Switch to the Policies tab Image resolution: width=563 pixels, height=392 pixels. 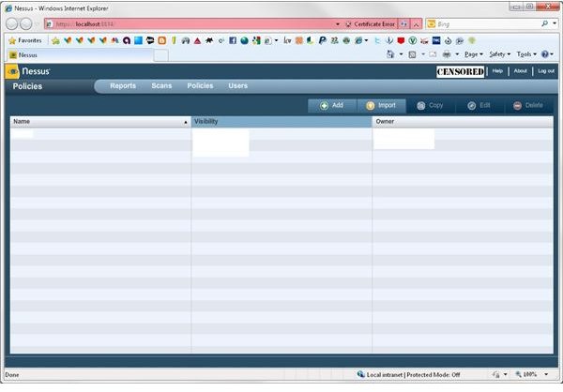(200, 85)
